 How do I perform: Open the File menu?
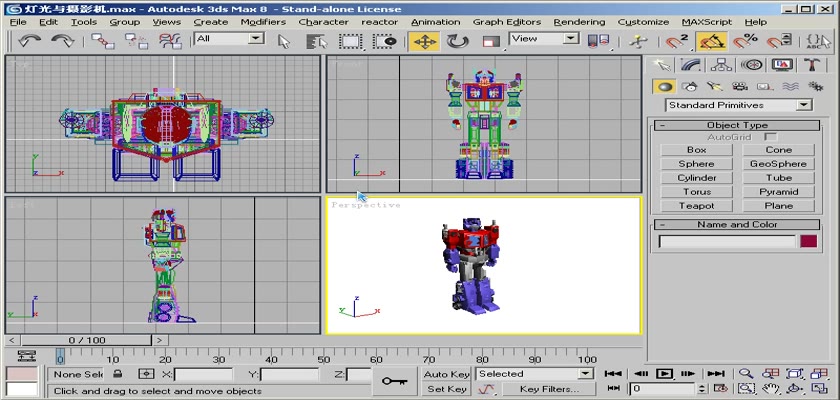pyautogui.click(x=18, y=22)
